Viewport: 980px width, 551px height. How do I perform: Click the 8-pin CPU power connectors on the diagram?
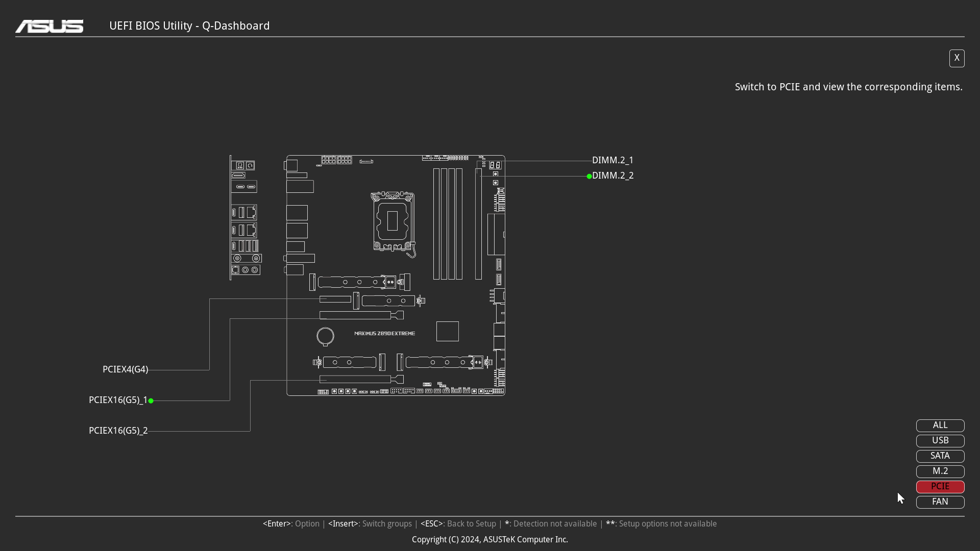coord(337,160)
